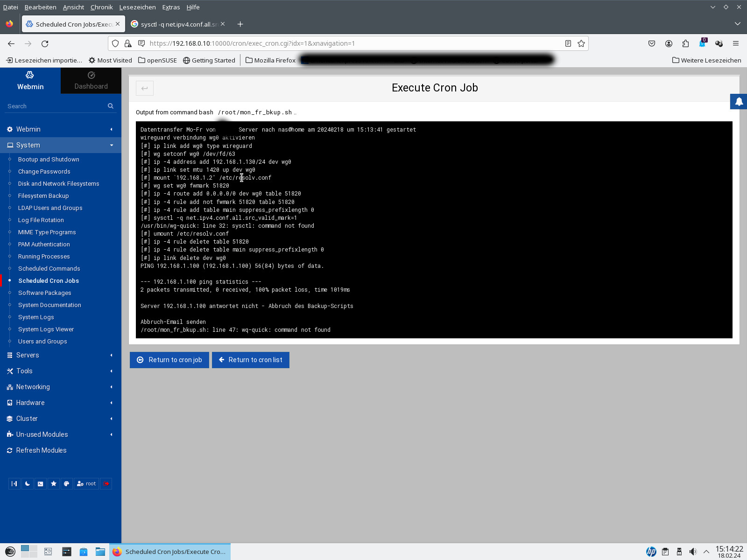Open Firefox account icon
This screenshot has height=560, width=747.
coord(669,43)
